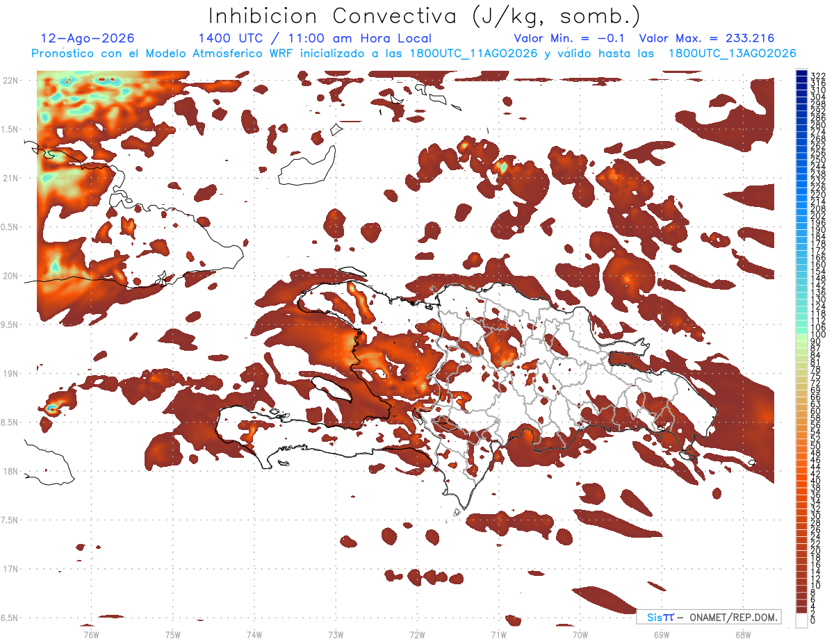The image size is (834, 644).
Task: Click the '22N' latitude label
Action: point(10,81)
